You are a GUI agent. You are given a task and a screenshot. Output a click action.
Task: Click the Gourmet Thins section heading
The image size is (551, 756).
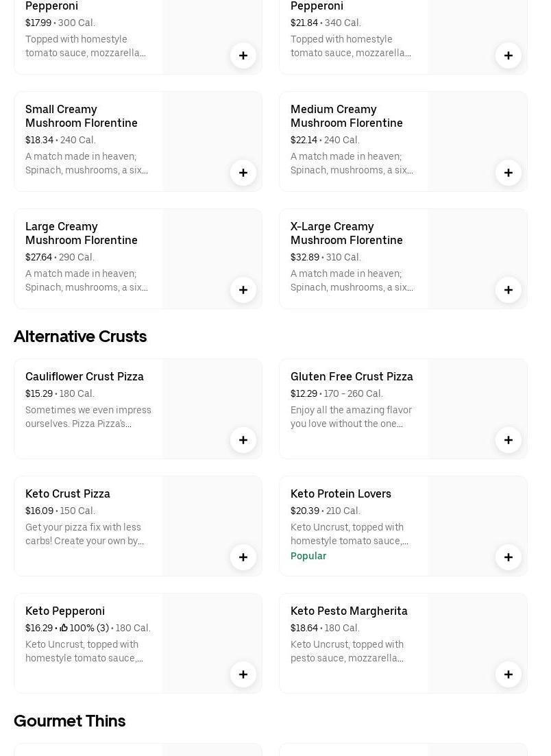[x=70, y=721]
